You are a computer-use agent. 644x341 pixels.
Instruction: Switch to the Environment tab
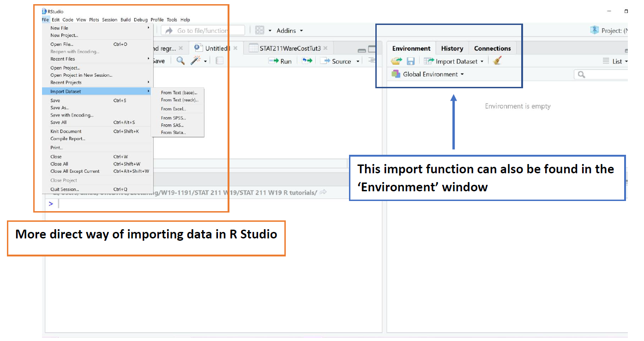click(411, 49)
